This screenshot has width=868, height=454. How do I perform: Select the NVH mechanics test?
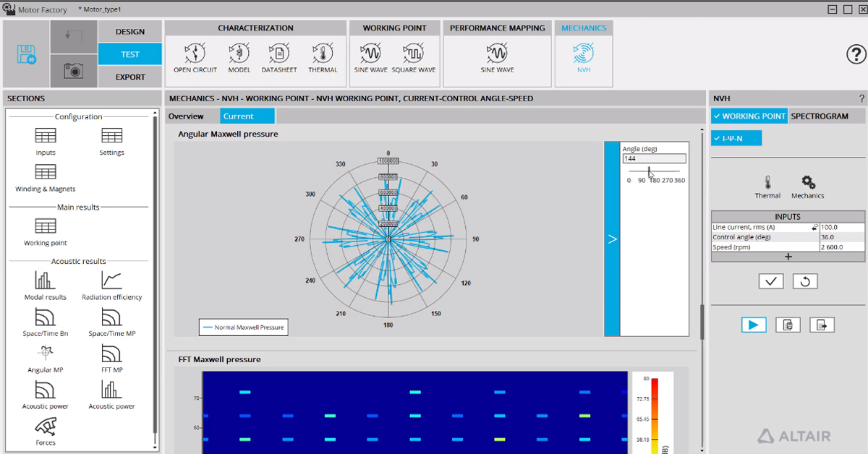click(x=583, y=57)
